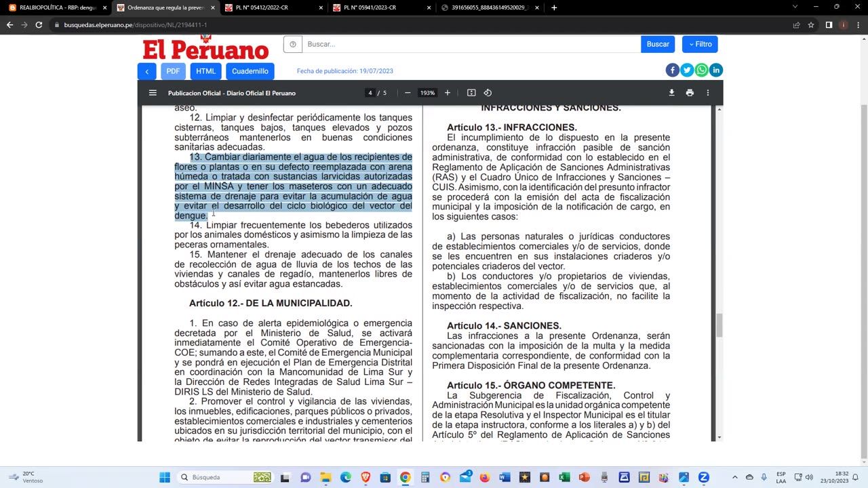Switch to PL N° 05412/2022-CR tab
Screen dimensions: 868x488
coord(273,7)
